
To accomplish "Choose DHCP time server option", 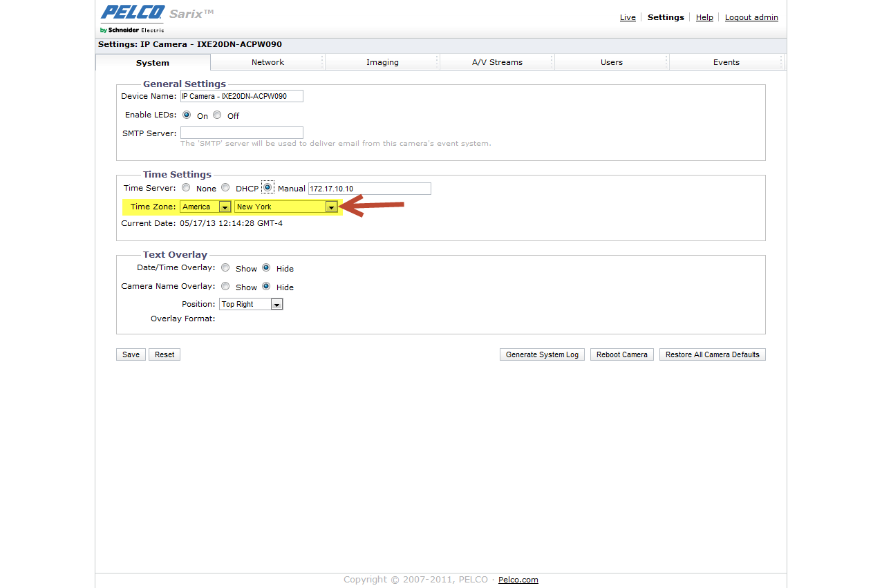I will click(225, 188).
